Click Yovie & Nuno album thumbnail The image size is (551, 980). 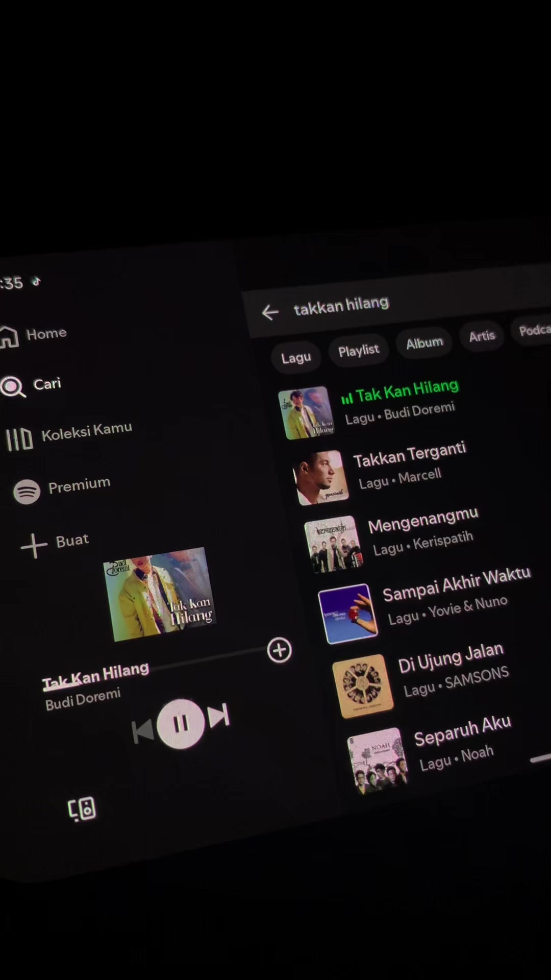(x=348, y=614)
